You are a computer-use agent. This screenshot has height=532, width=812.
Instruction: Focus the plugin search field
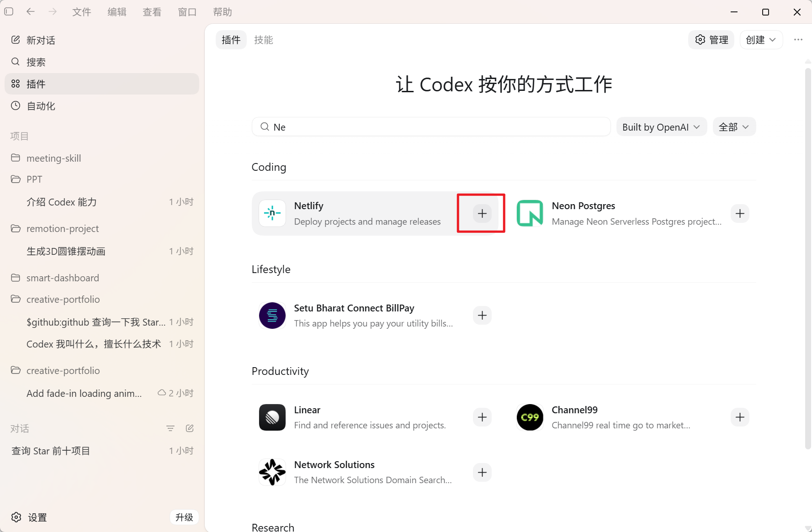[431, 127]
